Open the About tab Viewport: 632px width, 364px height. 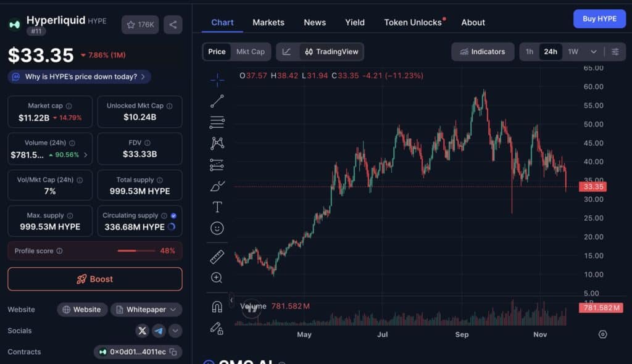click(473, 23)
